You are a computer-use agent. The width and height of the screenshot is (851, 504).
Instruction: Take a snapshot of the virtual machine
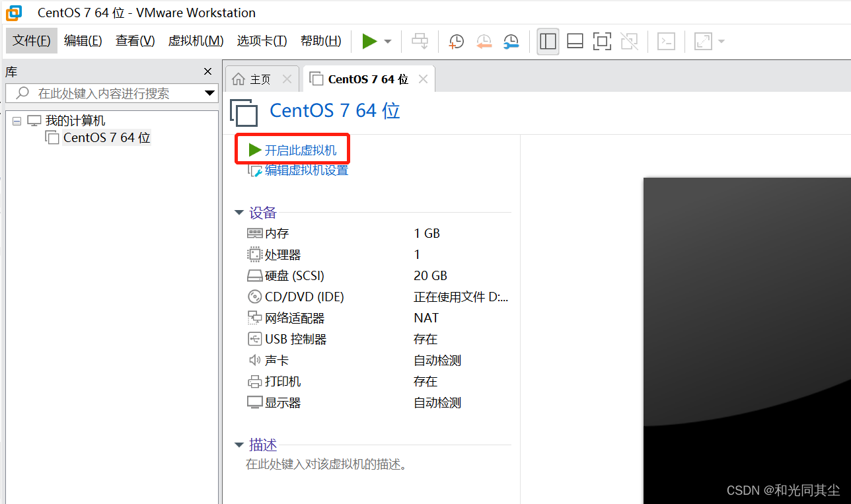tap(456, 42)
